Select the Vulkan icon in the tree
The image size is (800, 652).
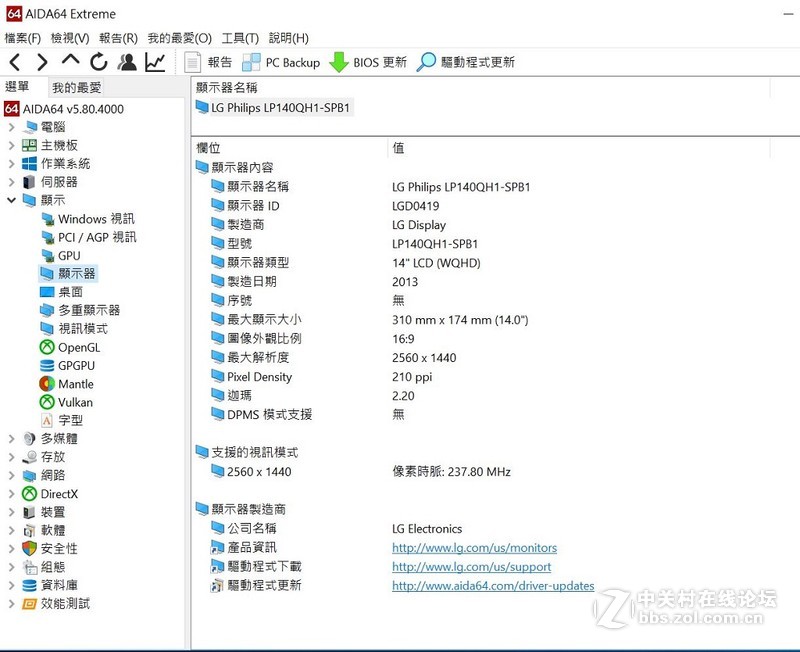(x=47, y=402)
